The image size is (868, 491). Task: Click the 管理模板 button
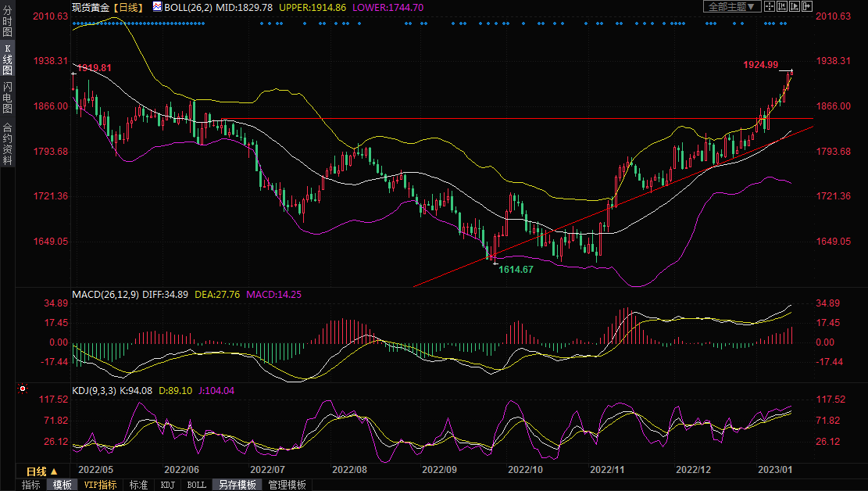(287, 485)
